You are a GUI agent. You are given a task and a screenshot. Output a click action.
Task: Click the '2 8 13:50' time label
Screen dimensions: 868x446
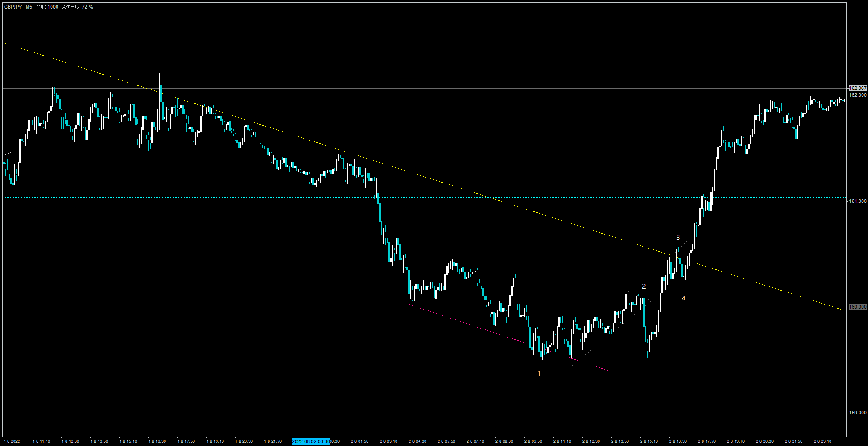(620, 441)
